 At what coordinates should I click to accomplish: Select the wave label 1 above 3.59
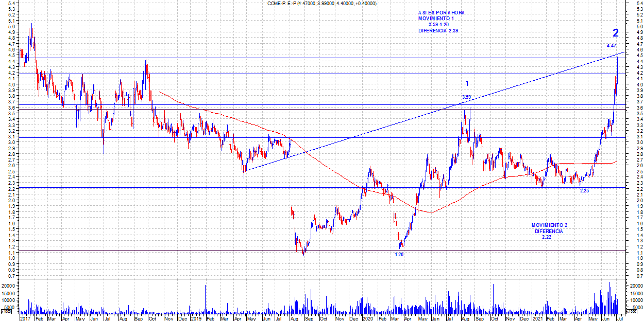[x=467, y=83]
